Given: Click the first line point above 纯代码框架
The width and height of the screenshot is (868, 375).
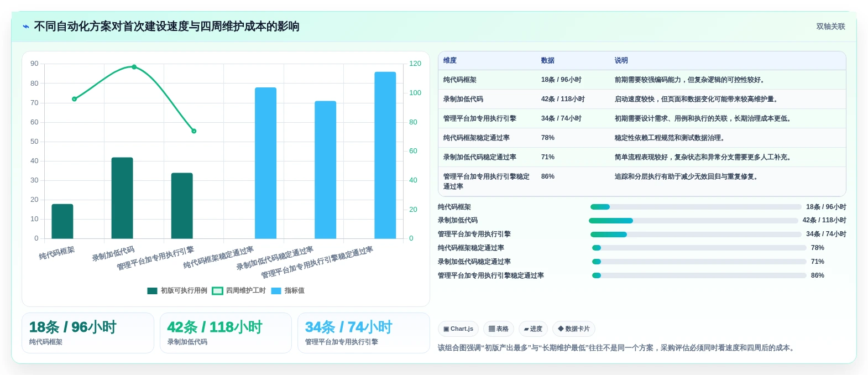Looking at the screenshot, I should tap(74, 99).
